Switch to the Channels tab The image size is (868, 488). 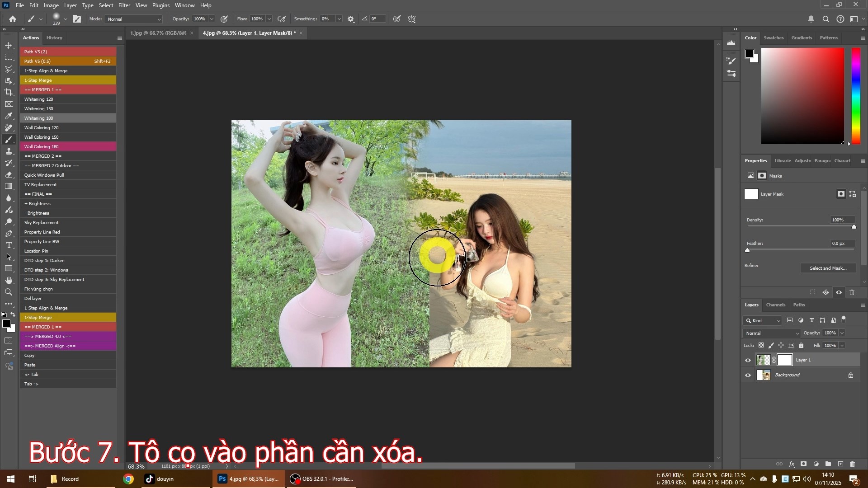[x=775, y=305]
